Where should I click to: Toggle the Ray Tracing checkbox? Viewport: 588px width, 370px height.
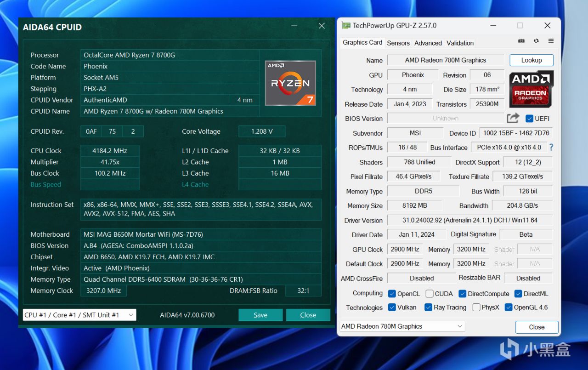tap(428, 307)
